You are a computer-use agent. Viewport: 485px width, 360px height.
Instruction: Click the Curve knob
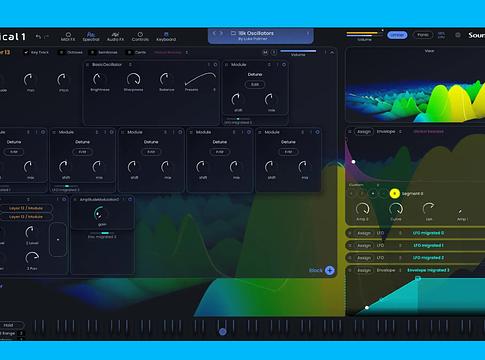[396, 209]
